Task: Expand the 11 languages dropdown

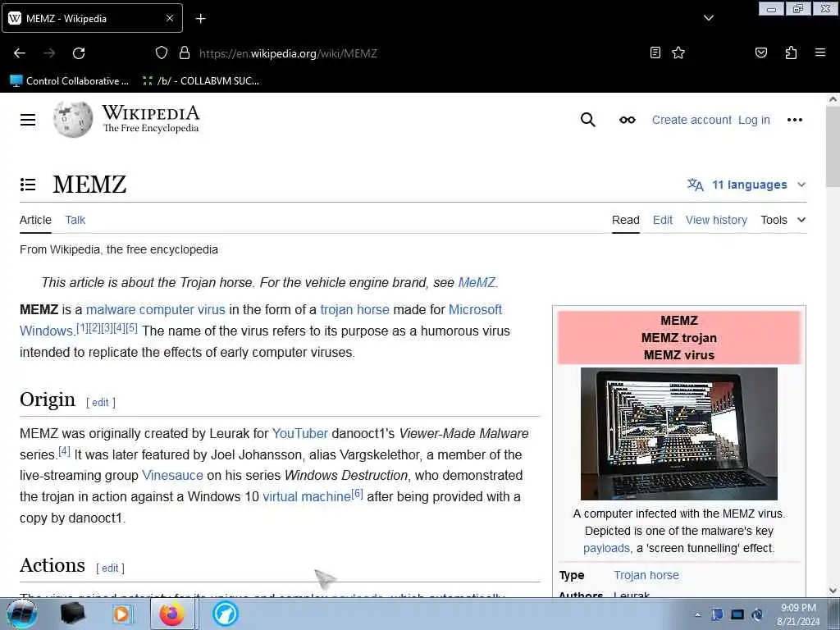Action: coord(746,185)
